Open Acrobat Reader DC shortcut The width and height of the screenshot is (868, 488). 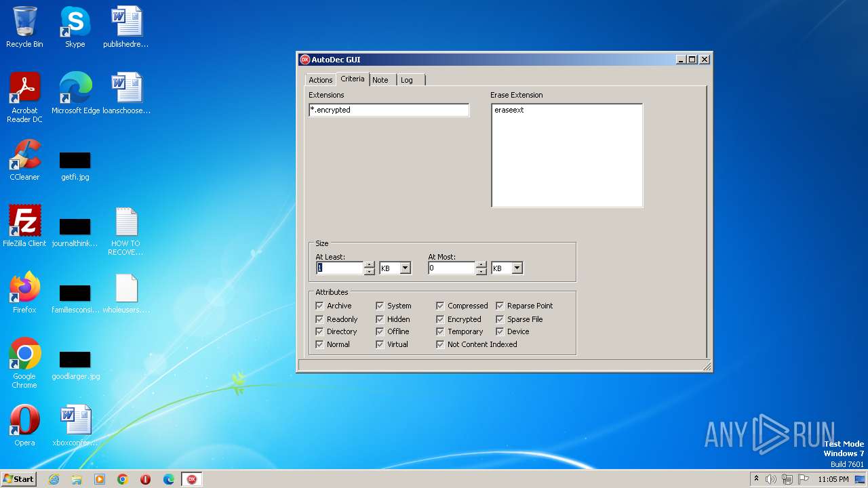click(24, 98)
